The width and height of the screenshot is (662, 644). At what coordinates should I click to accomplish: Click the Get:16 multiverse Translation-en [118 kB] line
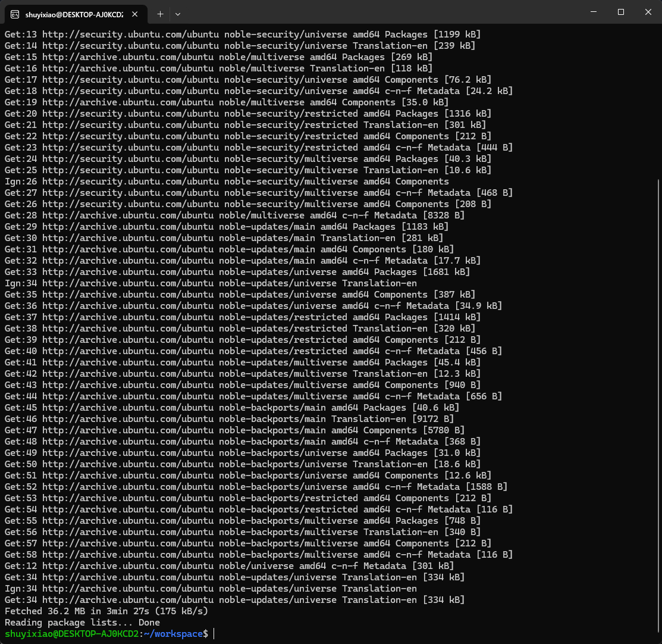pos(219,68)
